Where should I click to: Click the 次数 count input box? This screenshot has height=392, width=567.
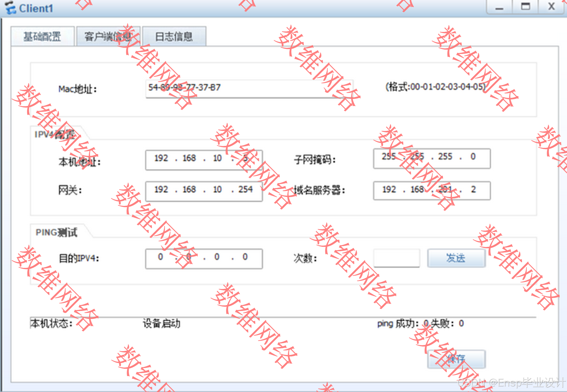(396, 258)
